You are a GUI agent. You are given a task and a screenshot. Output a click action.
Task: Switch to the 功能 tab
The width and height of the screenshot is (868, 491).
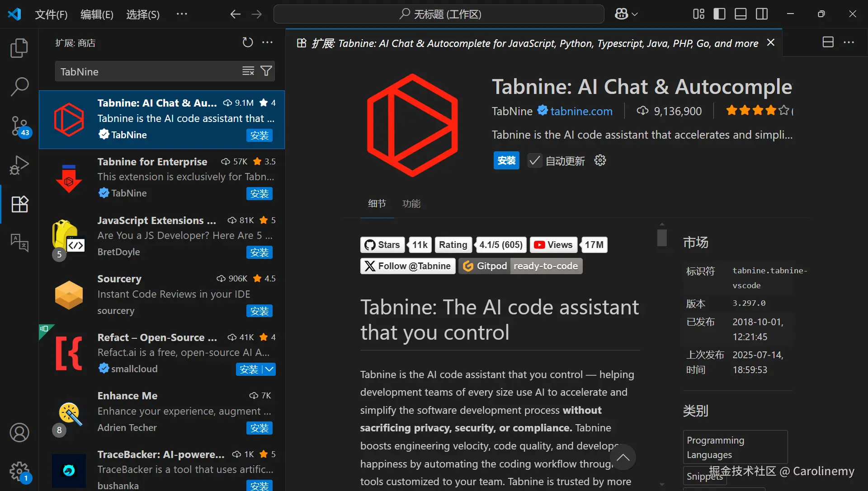pos(411,204)
